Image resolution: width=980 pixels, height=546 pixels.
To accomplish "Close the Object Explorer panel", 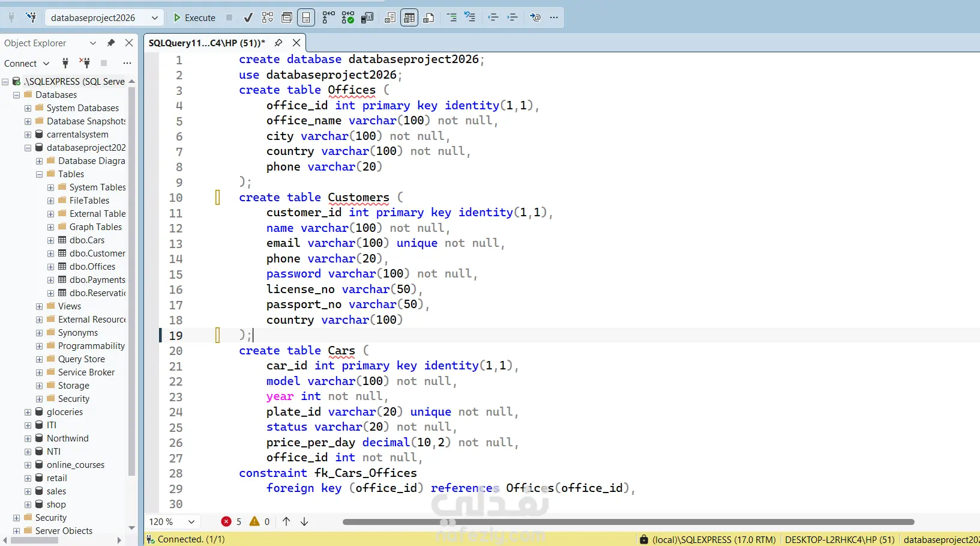I will coord(129,43).
